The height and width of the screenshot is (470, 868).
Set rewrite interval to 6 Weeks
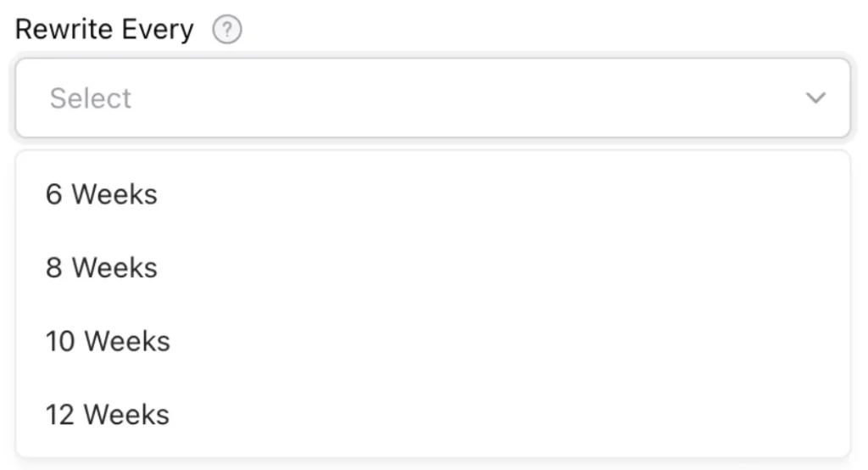[102, 194]
